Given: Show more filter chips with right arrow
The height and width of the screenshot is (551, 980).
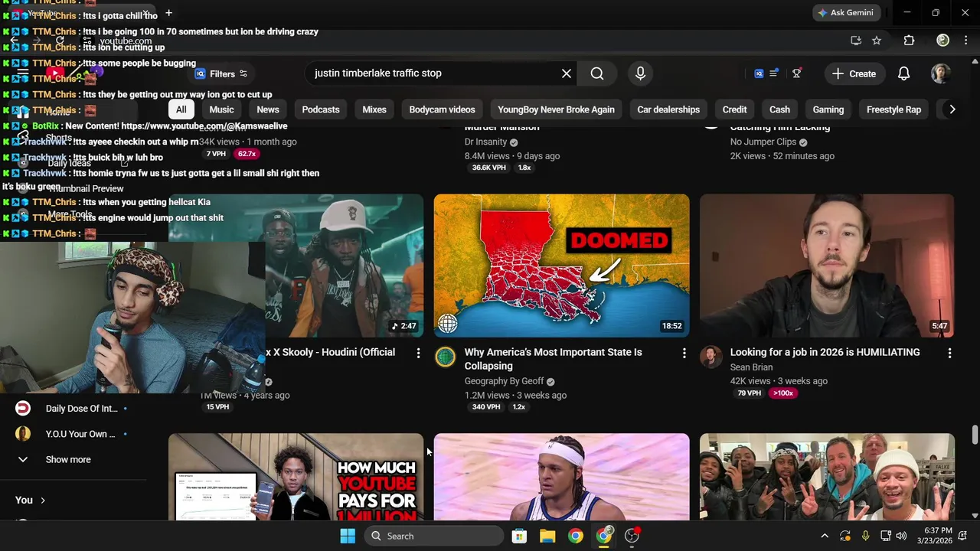Looking at the screenshot, I should [952, 109].
